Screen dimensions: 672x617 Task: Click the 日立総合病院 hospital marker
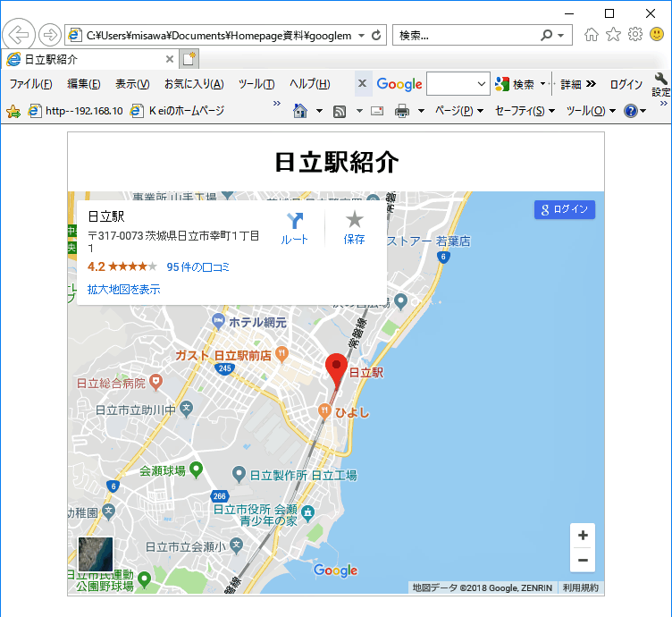tap(155, 382)
